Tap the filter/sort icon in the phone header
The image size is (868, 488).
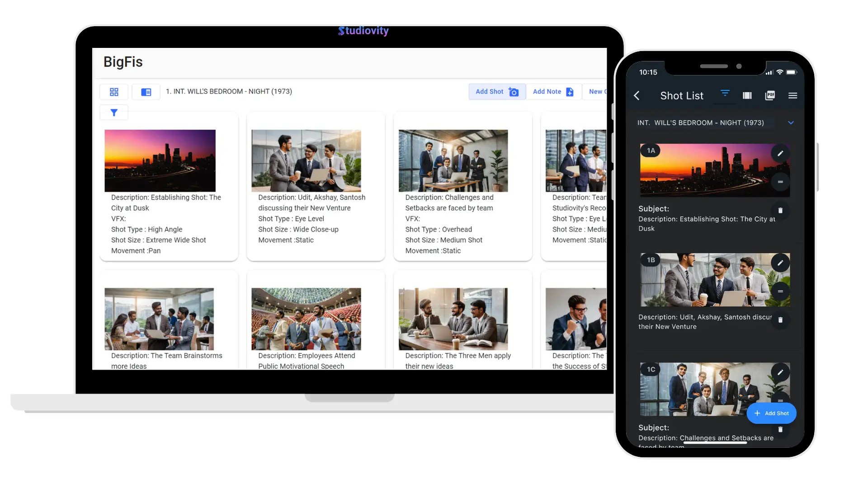click(x=725, y=94)
